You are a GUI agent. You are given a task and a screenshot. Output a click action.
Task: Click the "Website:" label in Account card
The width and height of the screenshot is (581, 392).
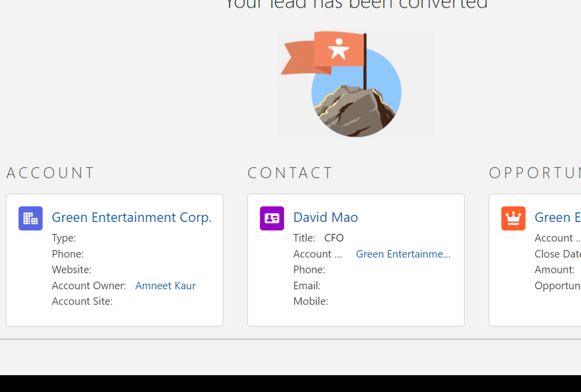pos(72,270)
